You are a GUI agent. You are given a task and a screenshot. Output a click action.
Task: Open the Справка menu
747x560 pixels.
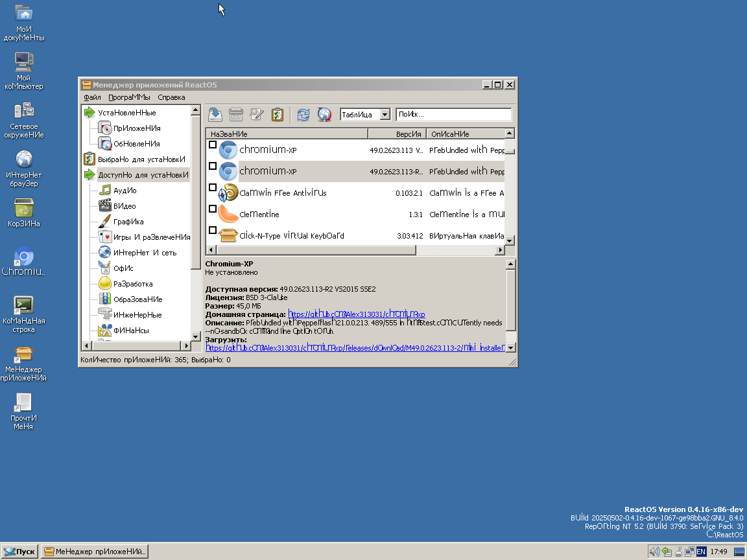tap(171, 97)
